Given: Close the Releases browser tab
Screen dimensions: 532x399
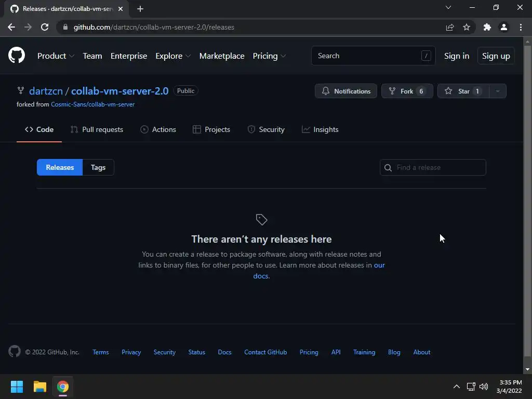Looking at the screenshot, I should pos(121,9).
